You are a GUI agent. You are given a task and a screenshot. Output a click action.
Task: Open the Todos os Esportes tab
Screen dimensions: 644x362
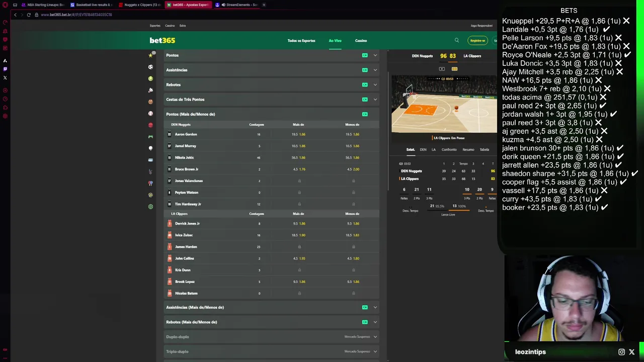tap(301, 41)
